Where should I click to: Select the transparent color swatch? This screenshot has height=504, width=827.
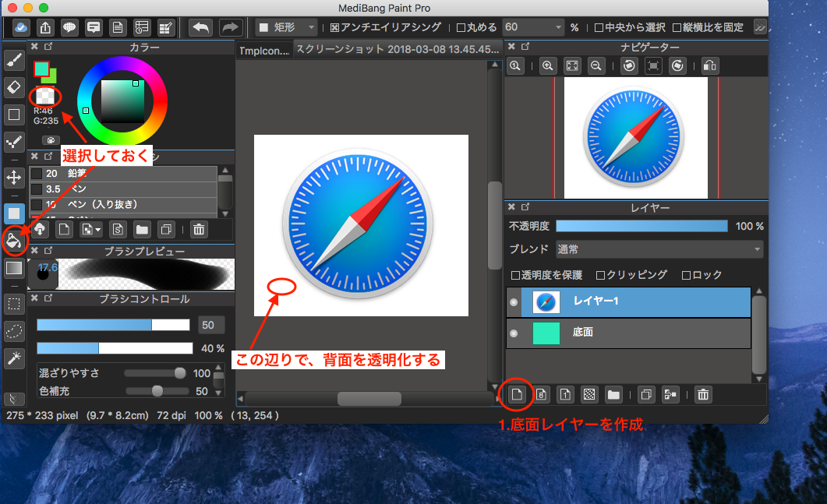coord(45,96)
